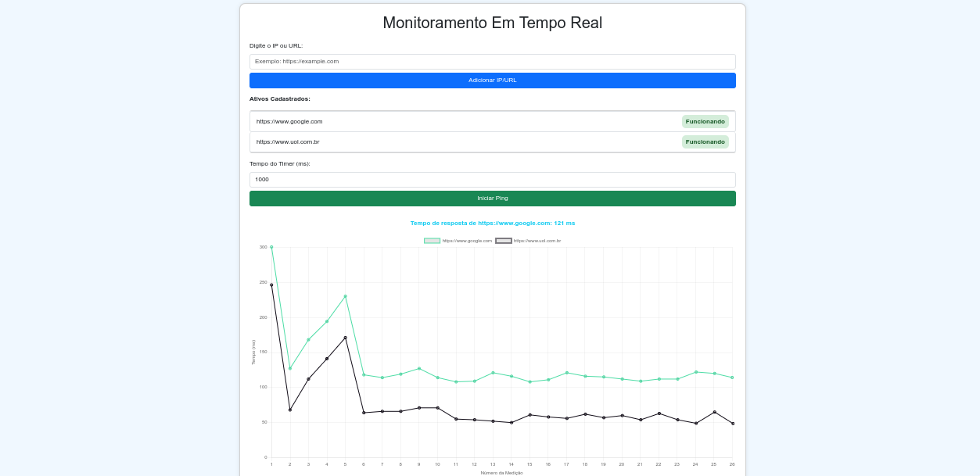
Task: Focus the Tempo do Timer input
Action: pyautogui.click(x=492, y=180)
